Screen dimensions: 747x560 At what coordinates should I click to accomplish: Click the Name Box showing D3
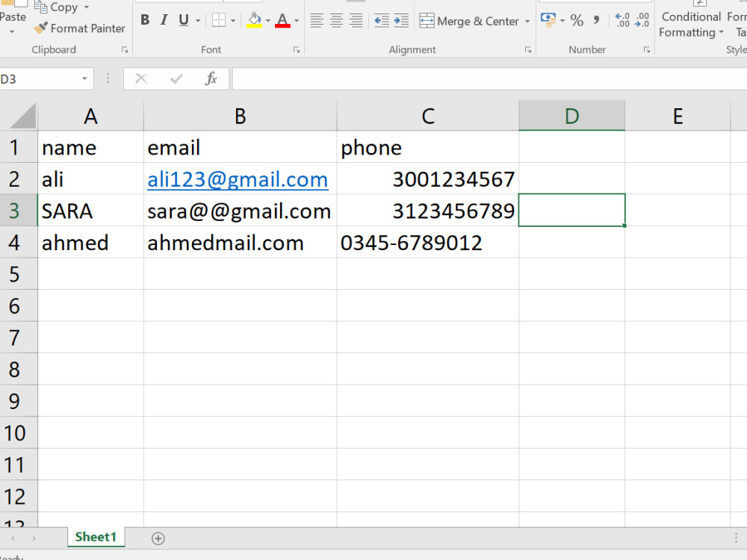[38, 79]
